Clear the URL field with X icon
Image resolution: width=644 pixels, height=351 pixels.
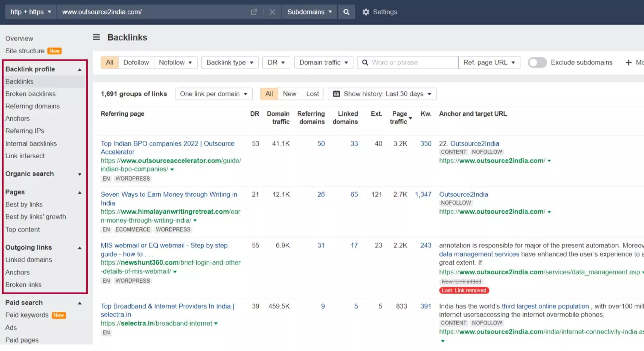(272, 12)
